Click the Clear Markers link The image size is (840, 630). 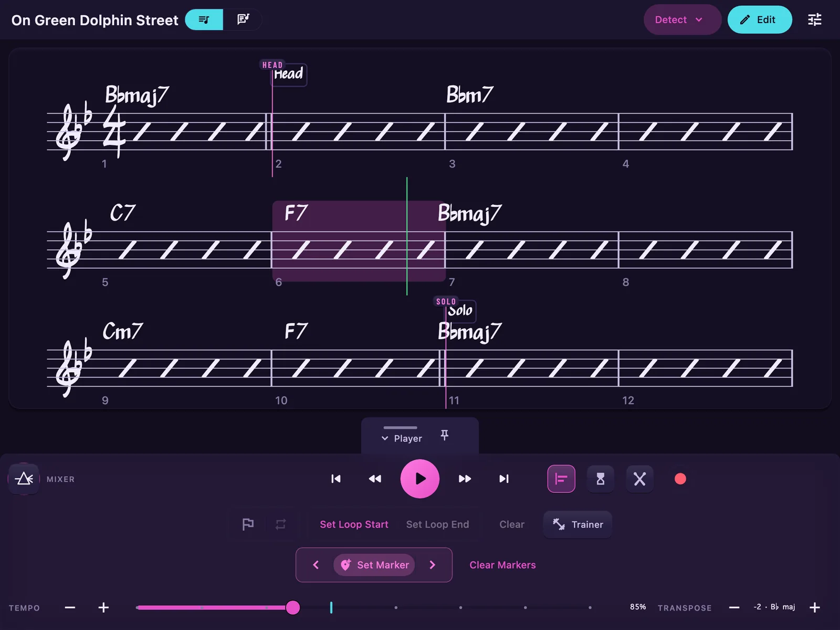pyautogui.click(x=502, y=565)
